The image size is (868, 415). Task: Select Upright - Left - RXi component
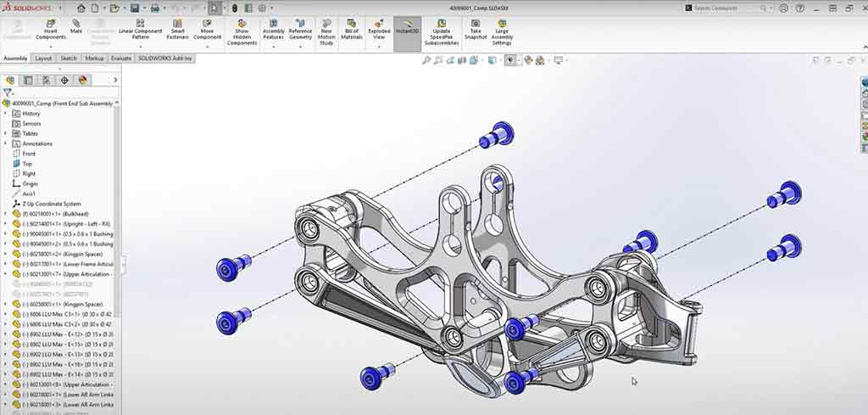pos(66,224)
